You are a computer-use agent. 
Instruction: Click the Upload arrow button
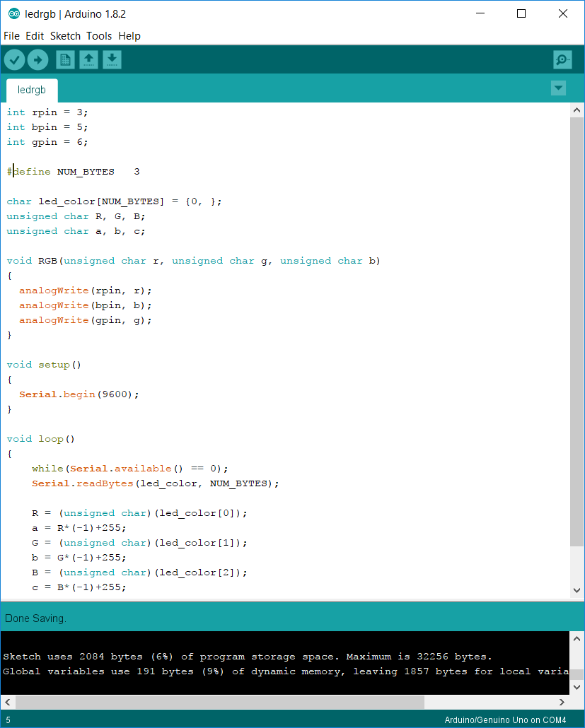point(37,60)
